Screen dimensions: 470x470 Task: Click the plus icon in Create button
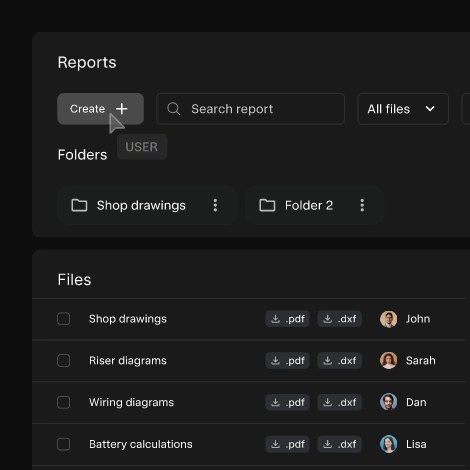pyautogui.click(x=122, y=109)
